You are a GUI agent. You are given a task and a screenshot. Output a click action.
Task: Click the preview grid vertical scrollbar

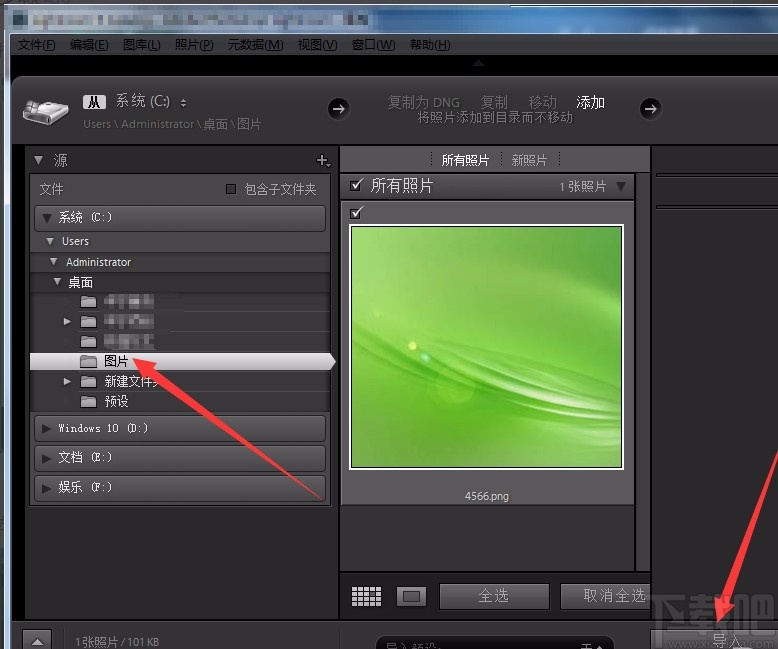[x=643, y=372]
